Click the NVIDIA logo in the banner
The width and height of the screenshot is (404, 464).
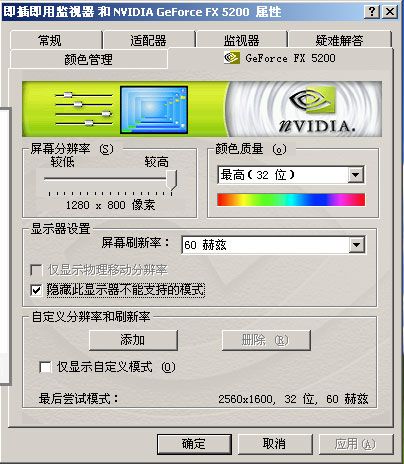[x=317, y=110]
